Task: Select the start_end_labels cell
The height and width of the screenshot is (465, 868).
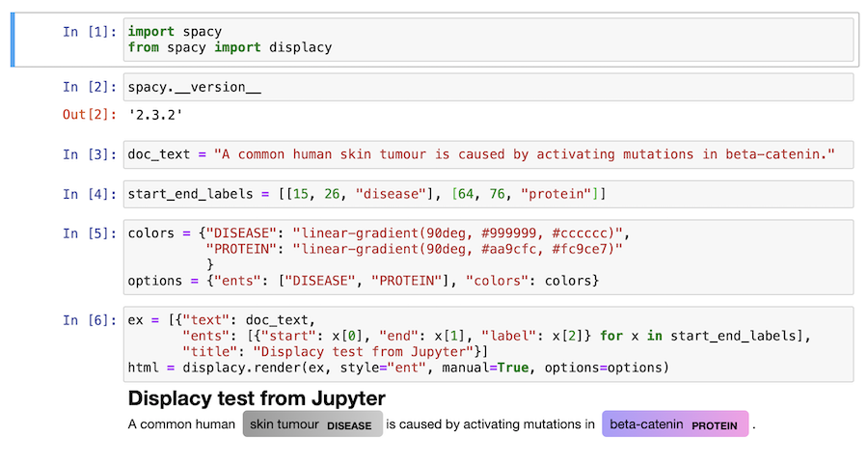Action: pyautogui.click(x=488, y=194)
